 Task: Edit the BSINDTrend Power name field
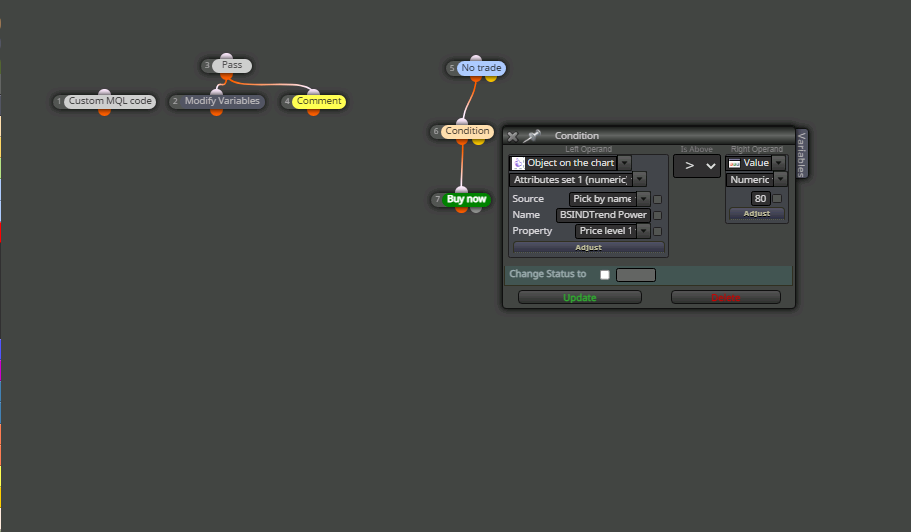tap(603, 215)
